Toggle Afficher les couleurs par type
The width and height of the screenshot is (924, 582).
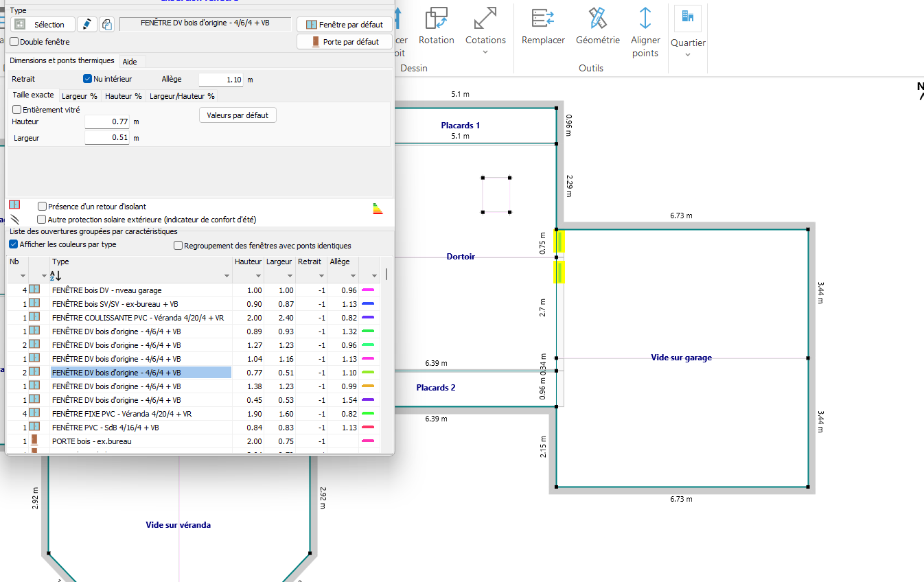[14, 244]
